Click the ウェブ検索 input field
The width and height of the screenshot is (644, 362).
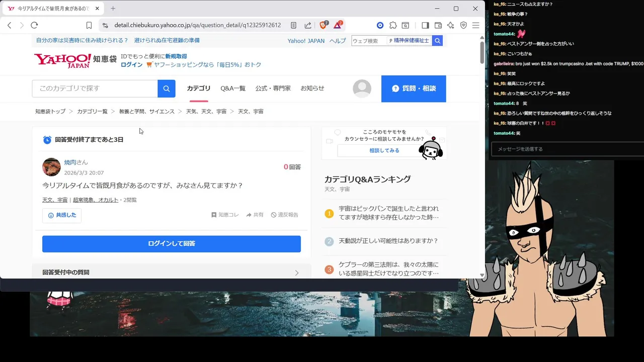[x=369, y=41]
